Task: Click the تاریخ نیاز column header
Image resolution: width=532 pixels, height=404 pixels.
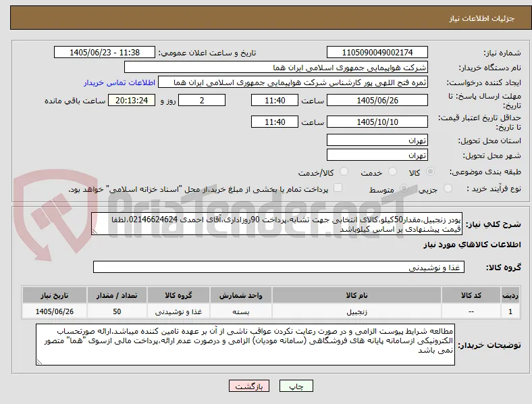Action: coord(55,295)
